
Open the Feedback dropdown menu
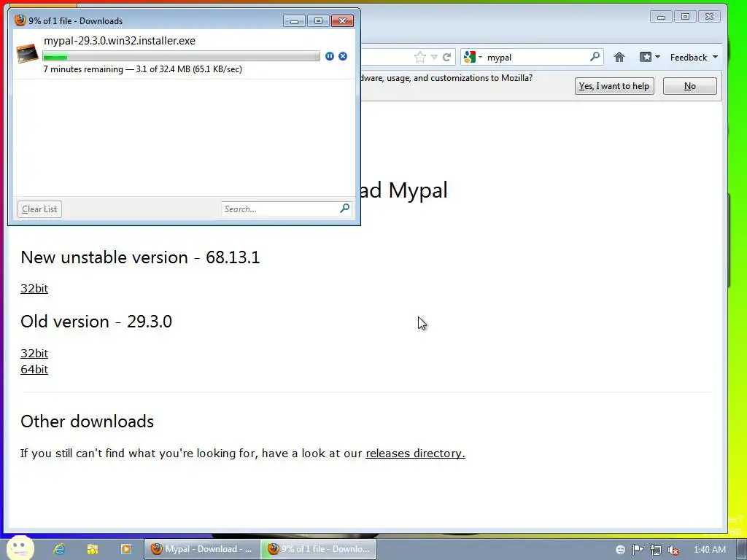(x=694, y=57)
